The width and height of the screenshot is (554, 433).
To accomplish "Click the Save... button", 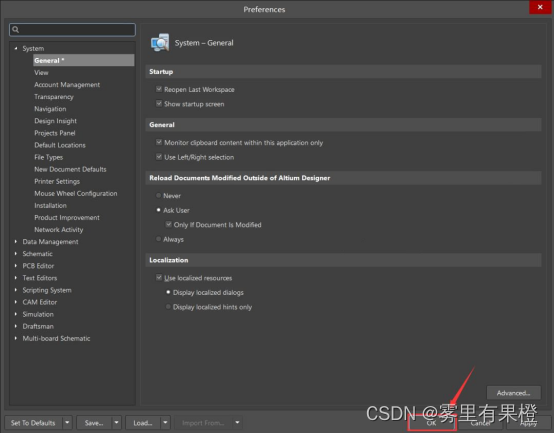I will point(94,422).
